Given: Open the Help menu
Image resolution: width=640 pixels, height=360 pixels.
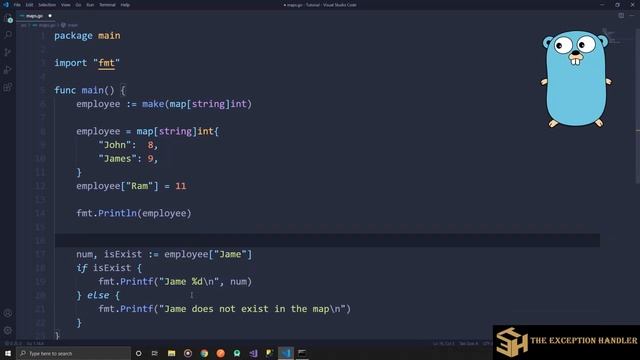Looking at the screenshot, I should [x=125, y=5].
